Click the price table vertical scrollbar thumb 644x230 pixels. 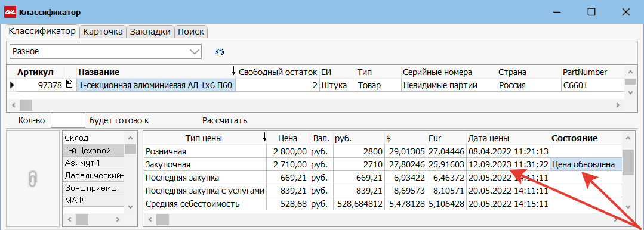pos(628,161)
